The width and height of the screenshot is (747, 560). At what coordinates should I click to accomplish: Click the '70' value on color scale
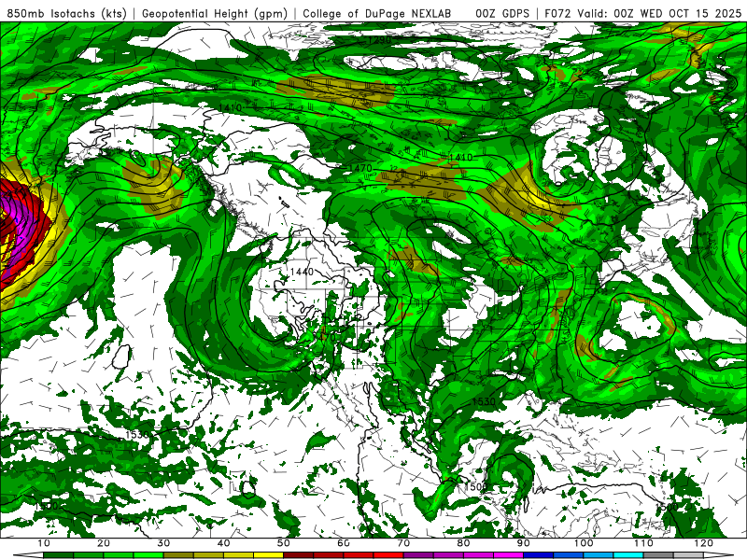click(403, 543)
